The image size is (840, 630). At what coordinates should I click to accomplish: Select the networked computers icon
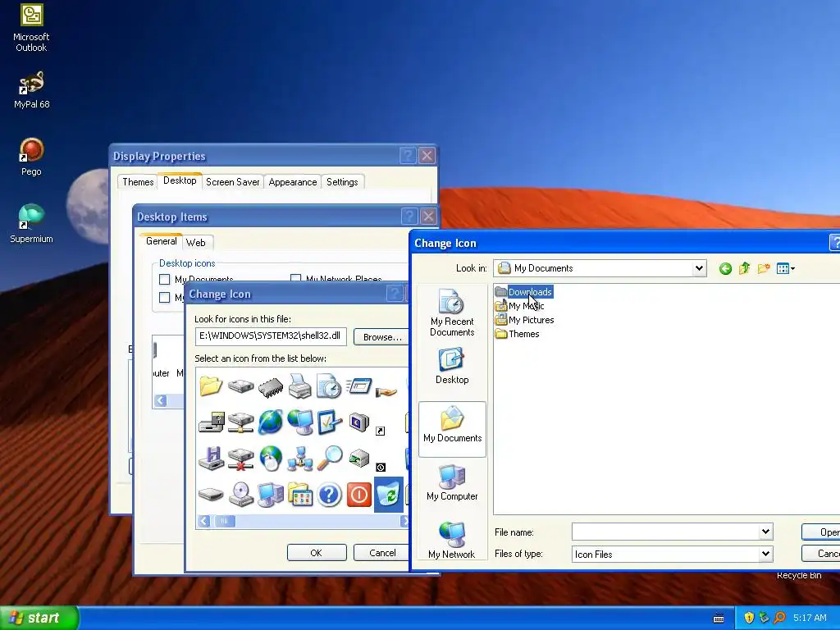tap(300, 459)
